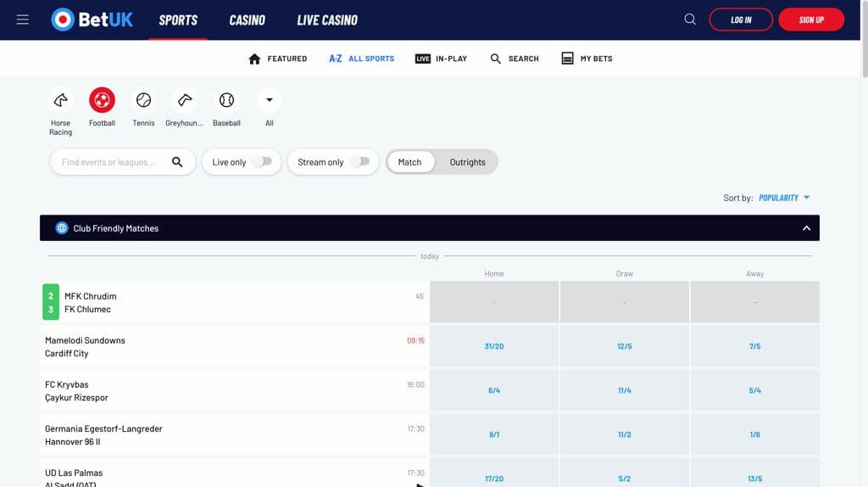This screenshot has height=487, width=868.
Task: Open the My Bets section
Action: pos(587,59)
